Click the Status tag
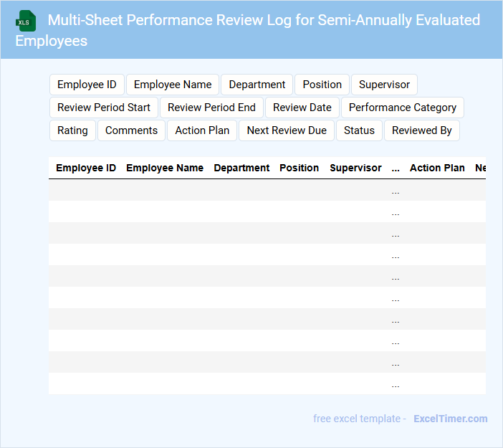 (359, 130)
